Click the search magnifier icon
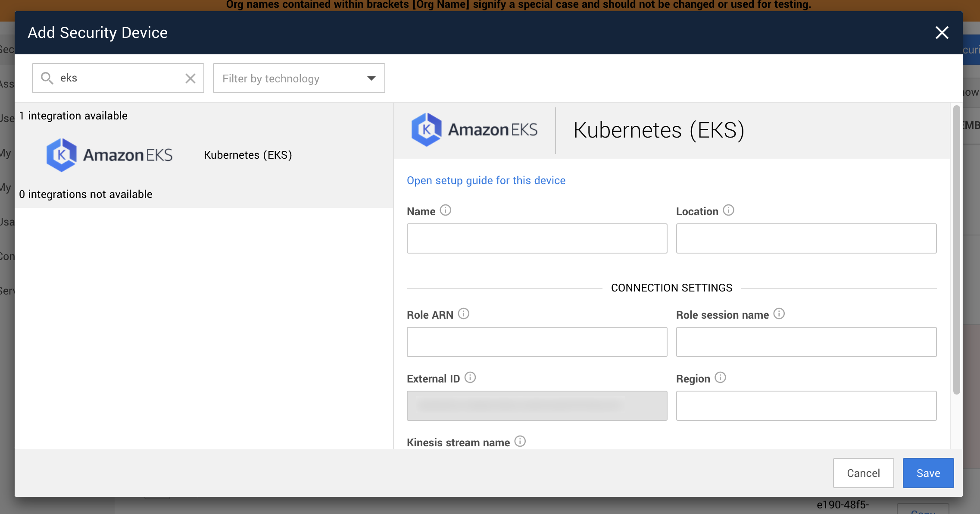The image size is (980, 514). click(47, 78)
